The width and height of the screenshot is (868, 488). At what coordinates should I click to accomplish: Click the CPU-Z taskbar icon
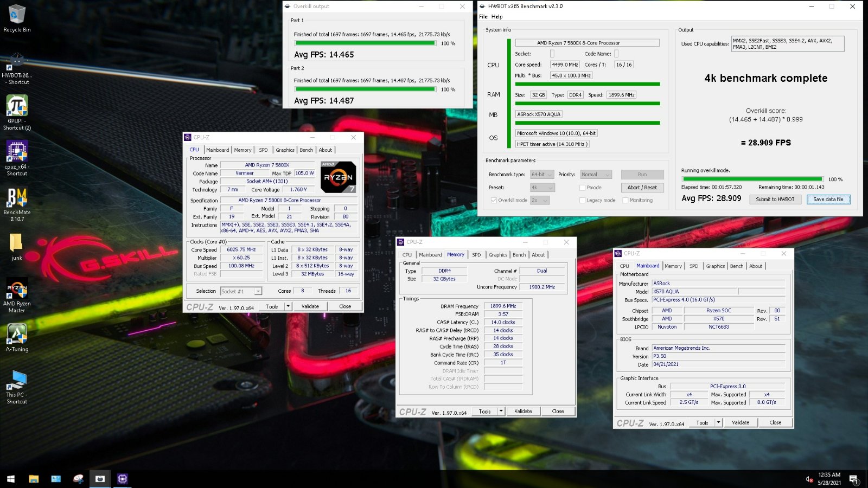122,479
